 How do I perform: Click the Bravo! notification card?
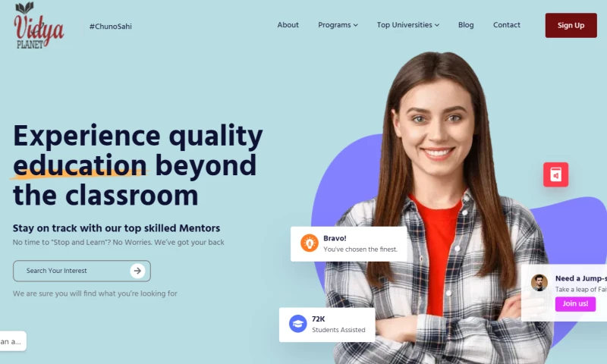[349, 243]
